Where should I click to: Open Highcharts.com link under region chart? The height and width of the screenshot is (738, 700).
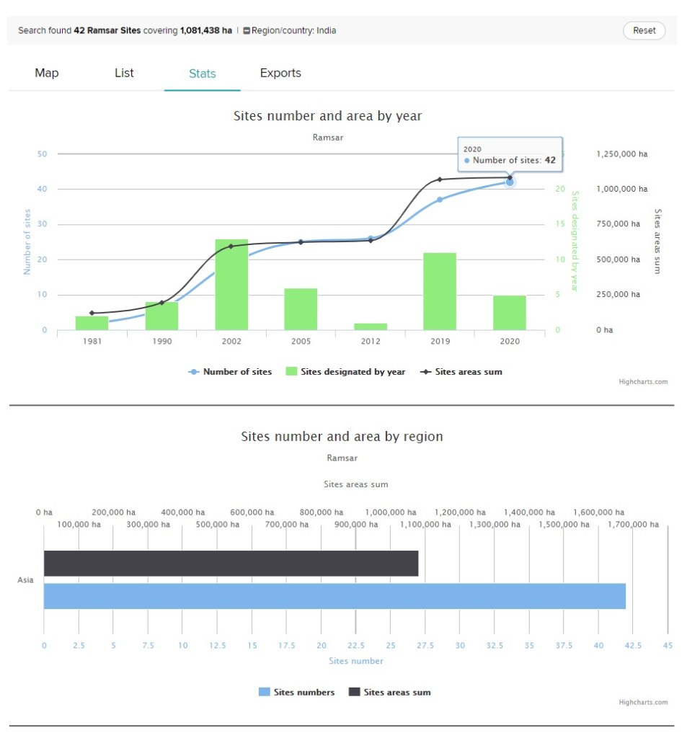(643, 702)
